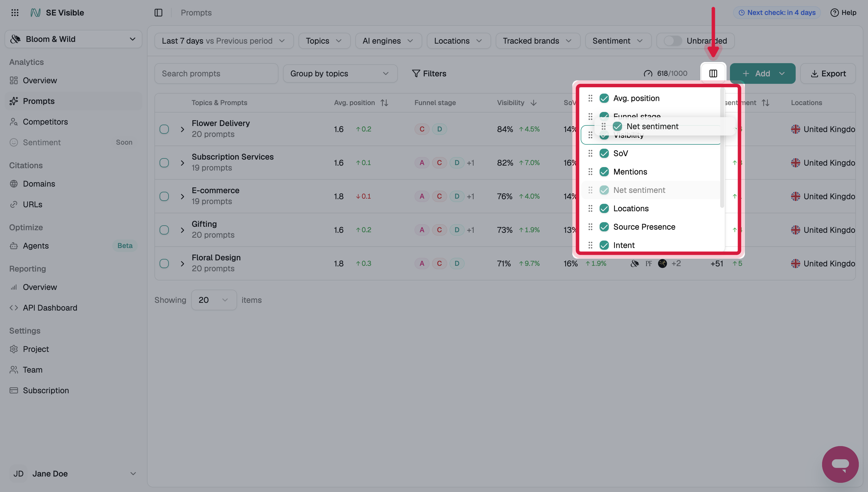Sort by Avg. position arrows icon
Image resolution: width=868 pixels, height=492 pixels.
point(384,103)
